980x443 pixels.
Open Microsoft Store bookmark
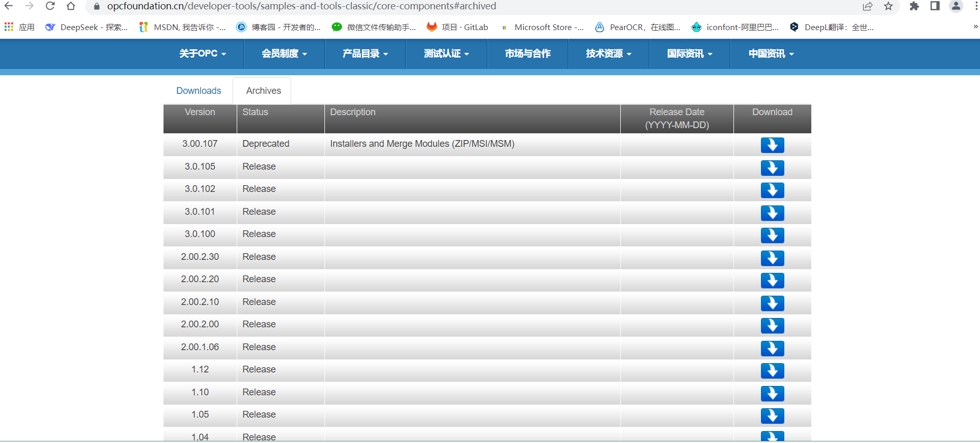pos(541,27)
